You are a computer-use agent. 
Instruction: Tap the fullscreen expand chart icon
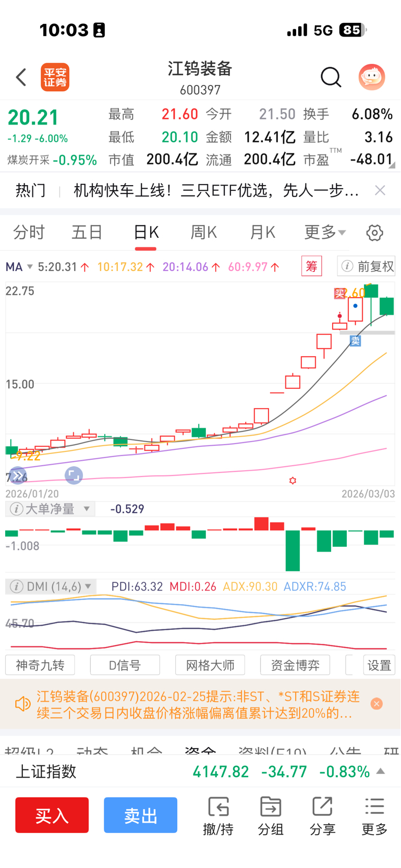tap(74, 475)
